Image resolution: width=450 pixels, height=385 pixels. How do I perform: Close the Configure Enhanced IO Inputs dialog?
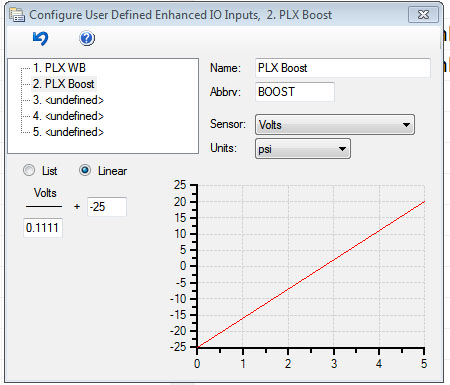423,15
